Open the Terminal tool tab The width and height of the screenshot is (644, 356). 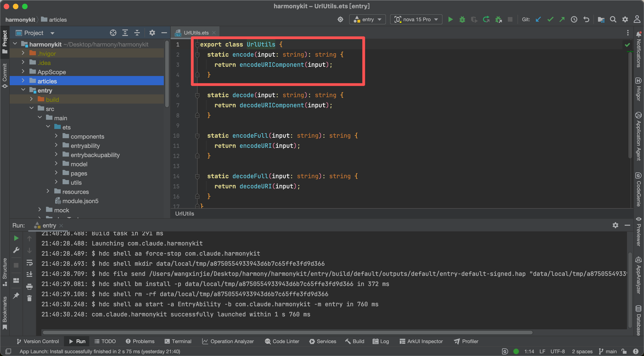tap(178, 341)
